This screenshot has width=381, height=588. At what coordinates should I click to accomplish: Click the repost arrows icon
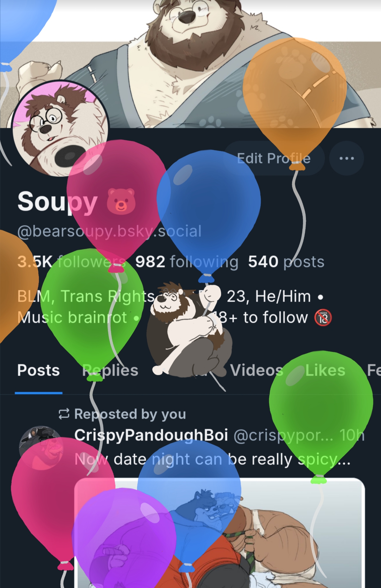(x=64, y=414)
